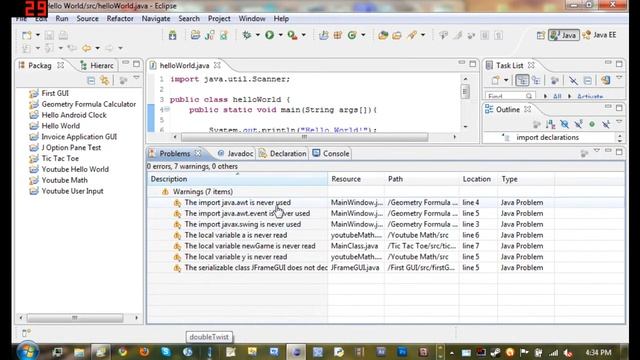Screen dimensions: 640x360
Task: Open the Back history dropdown arrow
Action: (x=98, y=48)
